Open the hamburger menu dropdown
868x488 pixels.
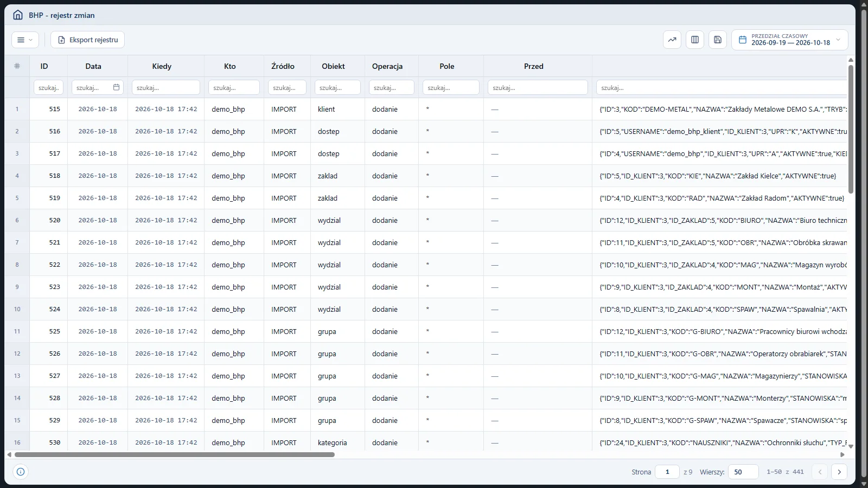[25, 40]
